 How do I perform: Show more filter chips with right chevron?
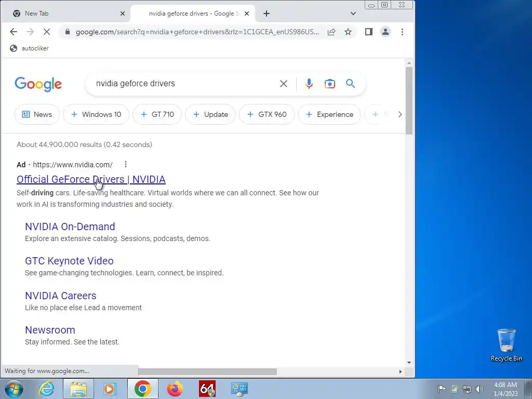[x=400, y=114]
